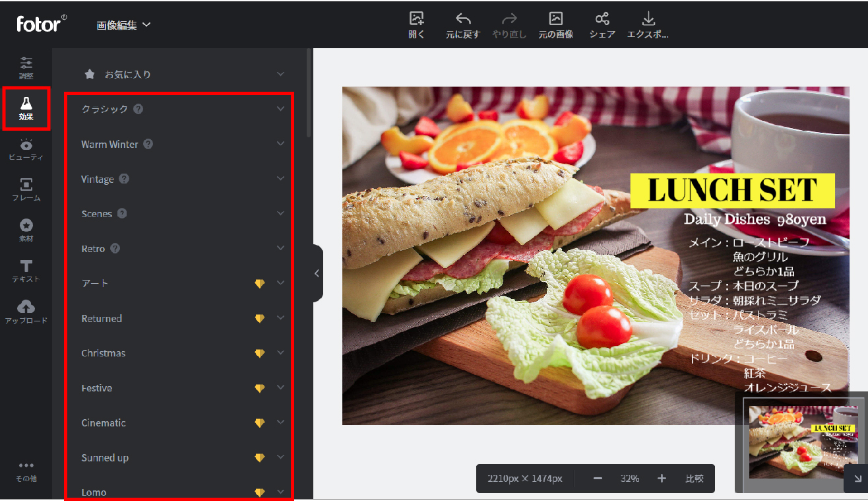Collapse the side panel with arrow handle
The width and height of the screenshot is (868, 501).
(x=317, y=273)
